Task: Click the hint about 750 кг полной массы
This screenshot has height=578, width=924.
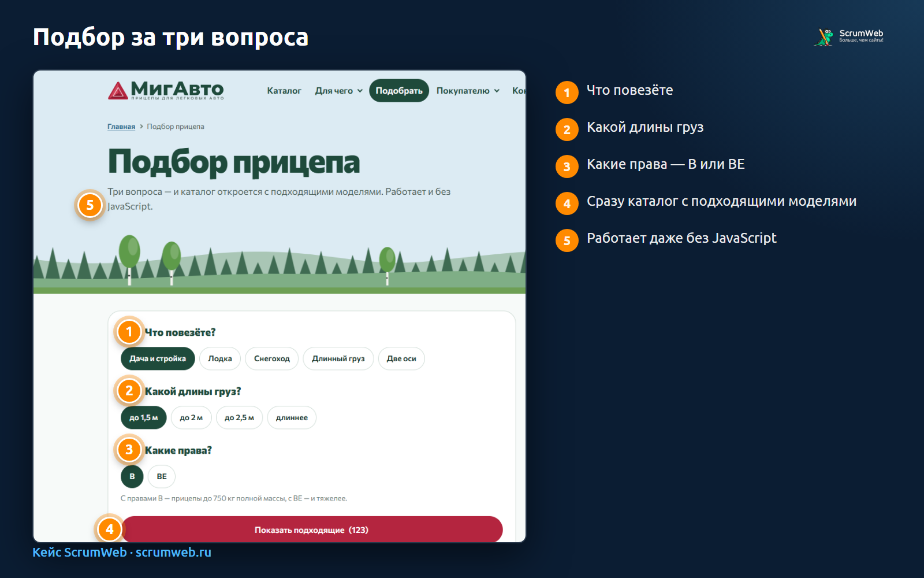Action: (234, 498)
